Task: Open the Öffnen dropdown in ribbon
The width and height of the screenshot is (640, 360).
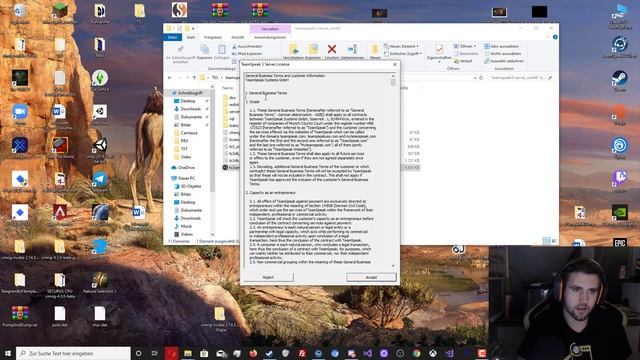Action: (465, 46)
